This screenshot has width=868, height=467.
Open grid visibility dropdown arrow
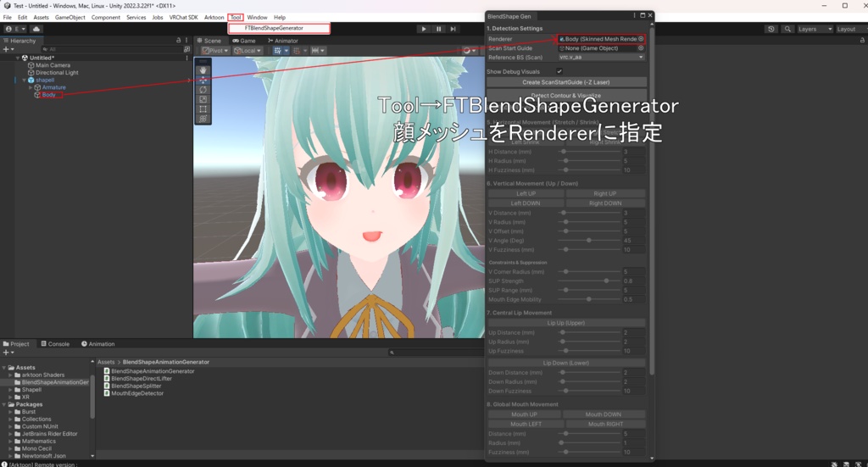[x=287, y=50]
